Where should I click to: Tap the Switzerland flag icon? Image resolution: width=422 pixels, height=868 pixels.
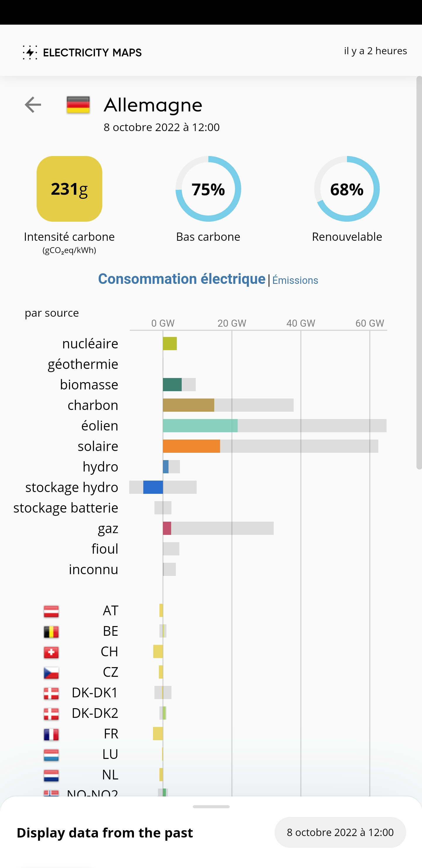[x=51, y=652]
